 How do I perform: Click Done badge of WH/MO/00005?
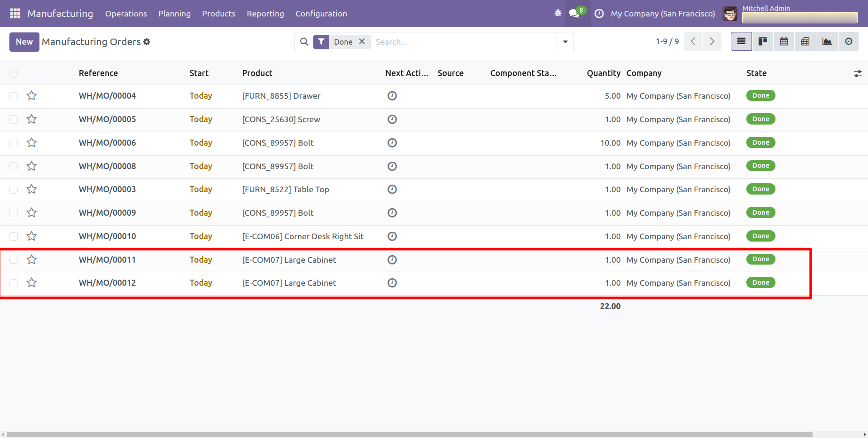760,119
